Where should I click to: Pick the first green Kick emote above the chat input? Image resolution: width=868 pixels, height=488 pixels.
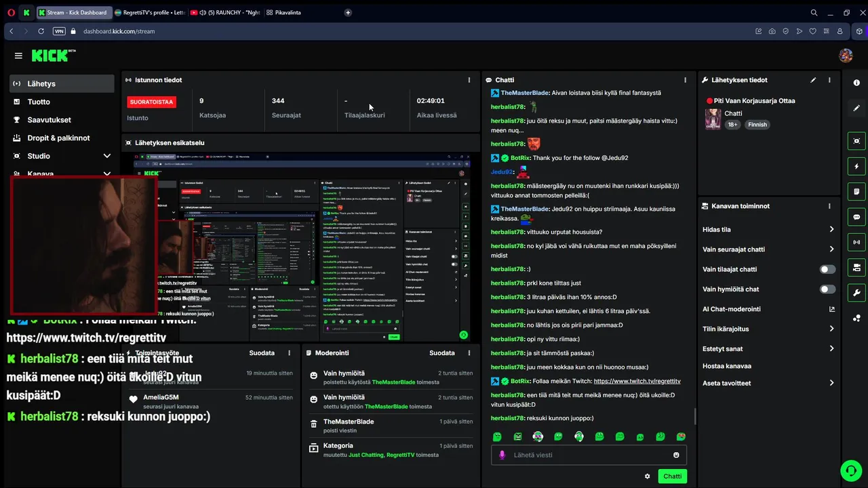tap(497, 437)
